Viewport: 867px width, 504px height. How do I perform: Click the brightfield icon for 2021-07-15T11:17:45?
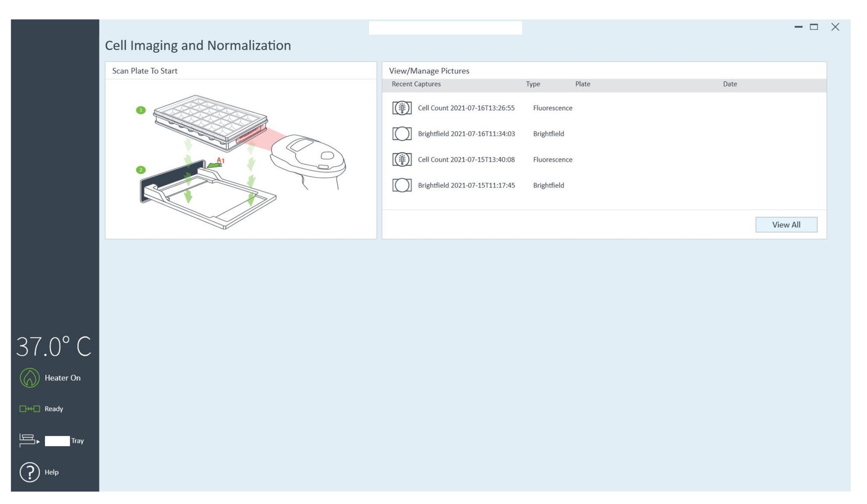[x=402, y=185]
